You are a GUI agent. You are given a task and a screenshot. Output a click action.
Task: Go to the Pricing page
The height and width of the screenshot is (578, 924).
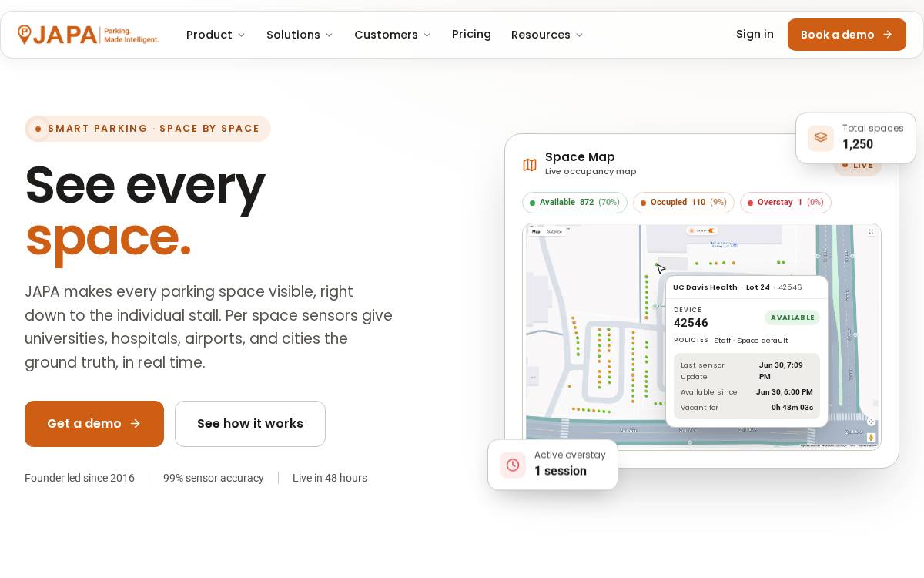coord(471,34)
